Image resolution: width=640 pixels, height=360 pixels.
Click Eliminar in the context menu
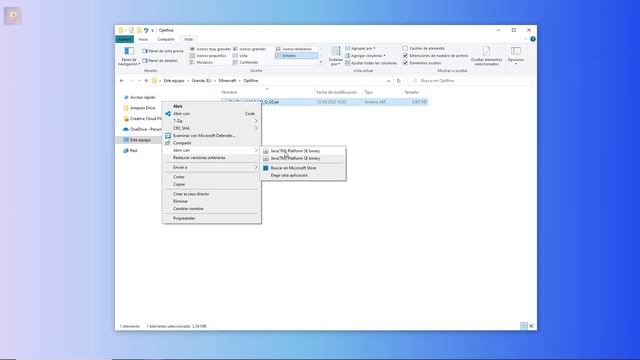pyautogui.click(x=211, y=201)
